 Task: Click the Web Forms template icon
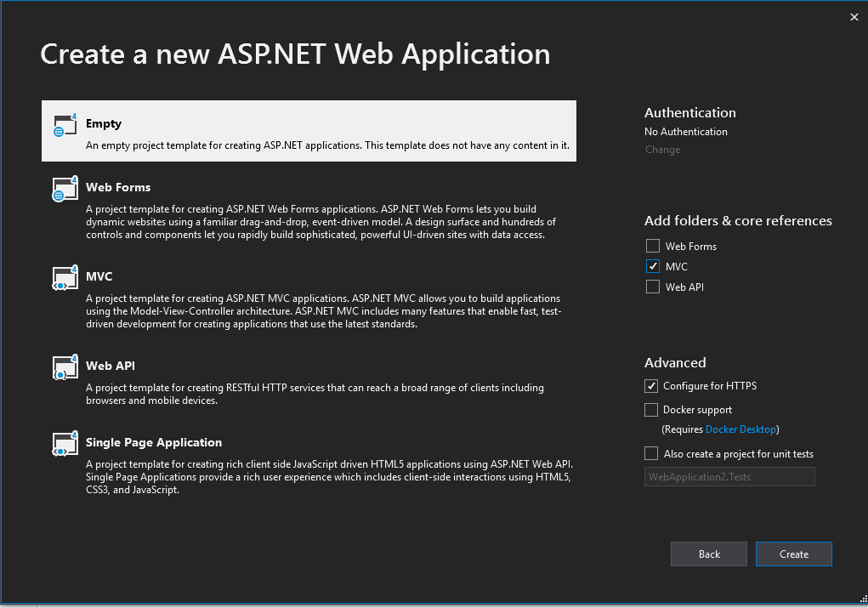click(x=65, y=189)
